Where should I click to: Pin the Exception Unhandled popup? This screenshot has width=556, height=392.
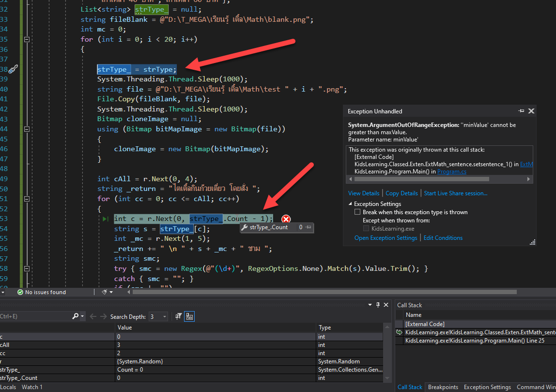click(x=521, y=111)
